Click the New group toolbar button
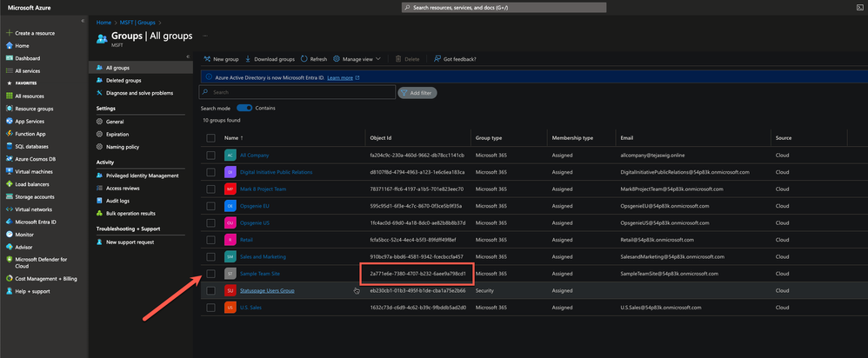Screen dimensions: 868x358 pyautogui.click(x=221, y=59)
